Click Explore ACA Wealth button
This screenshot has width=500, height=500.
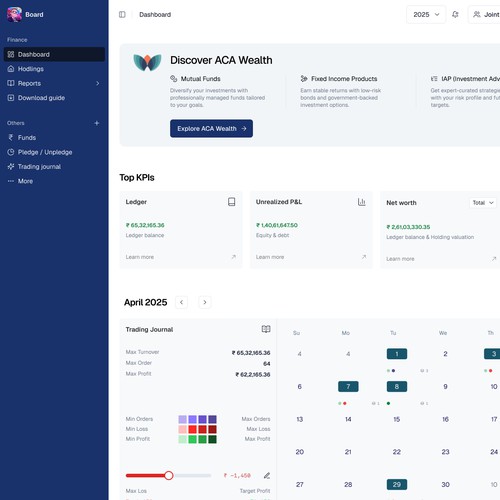click(211, 128)
